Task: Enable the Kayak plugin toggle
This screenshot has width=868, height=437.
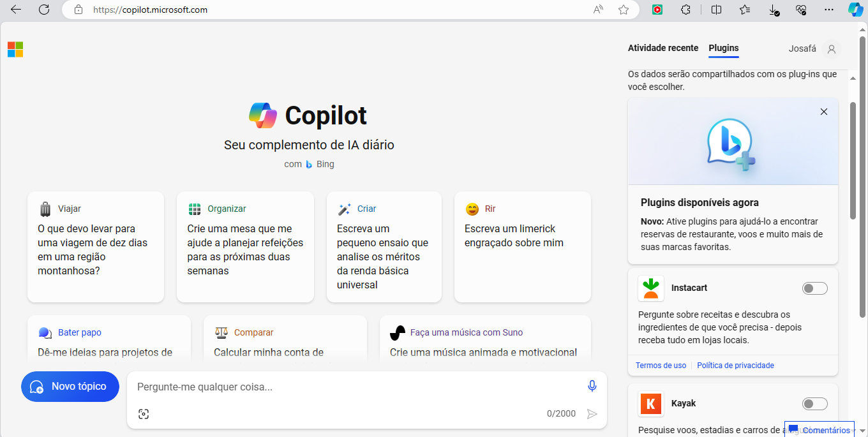Action: [815, 404]
